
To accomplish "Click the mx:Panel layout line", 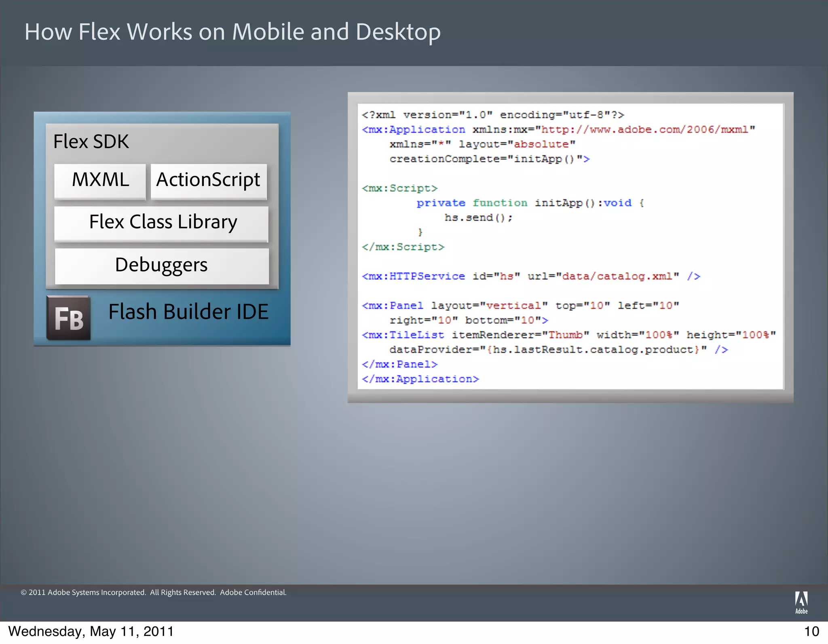I will coord(520,306).
